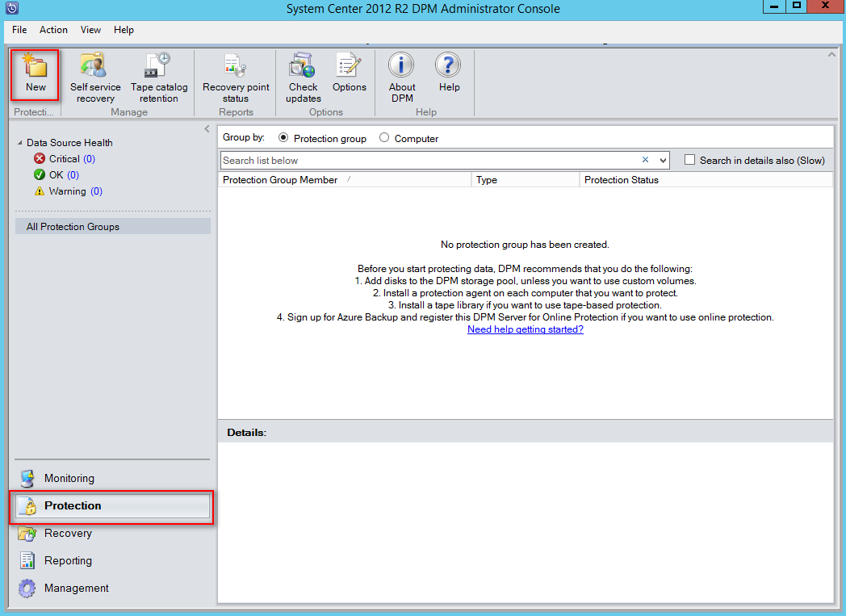Viewport: 846px width, 616px height.
Task: Open the 'Need help getting started?' link
Action: click(525, 329)
